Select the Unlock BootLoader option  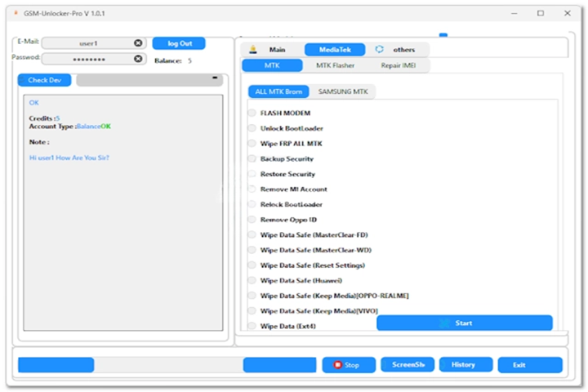252,128
